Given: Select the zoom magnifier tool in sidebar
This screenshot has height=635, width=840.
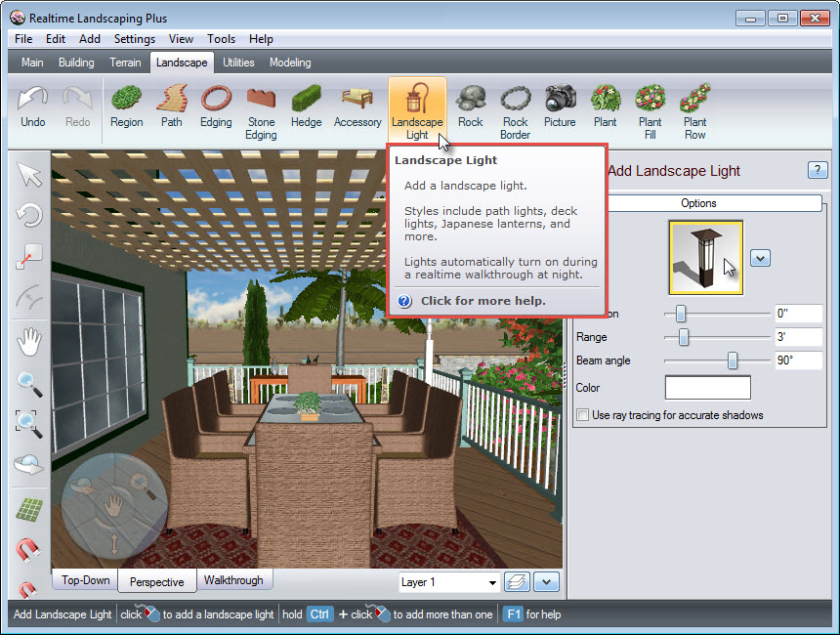Looking at the screenshot, I should pos(29,384).
